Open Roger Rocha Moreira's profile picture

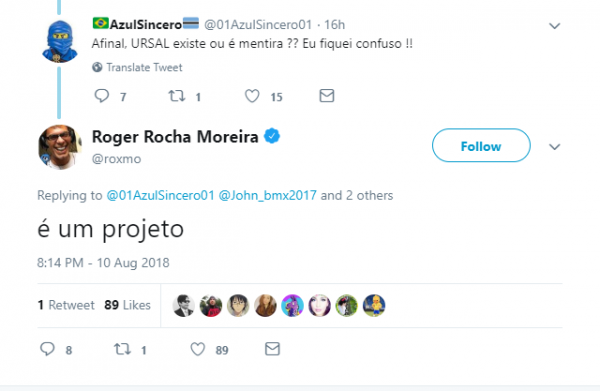[x=60, y=147]
